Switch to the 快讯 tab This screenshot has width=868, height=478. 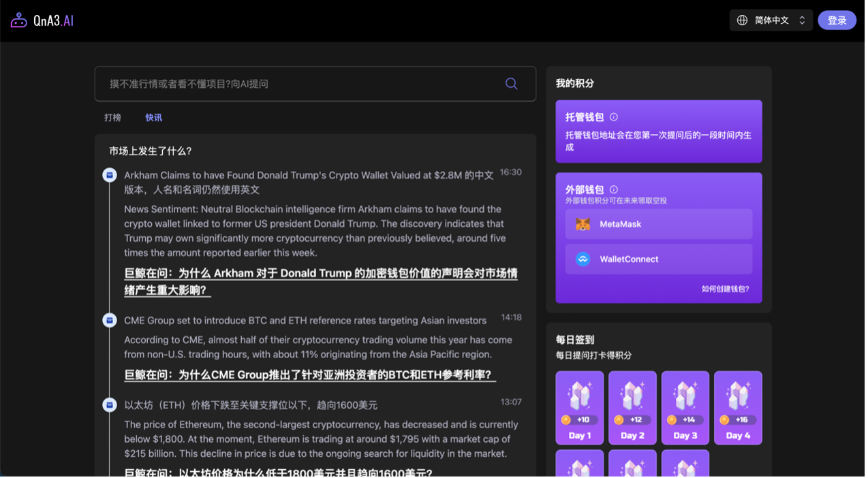pyautogui.click(x=154, y=118)
